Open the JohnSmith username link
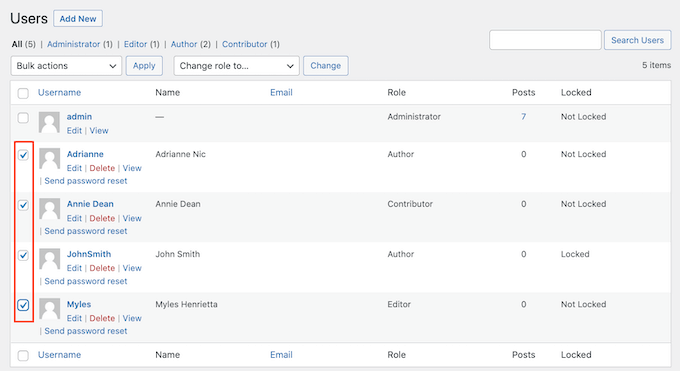680x371 pixels. (89, 254)
